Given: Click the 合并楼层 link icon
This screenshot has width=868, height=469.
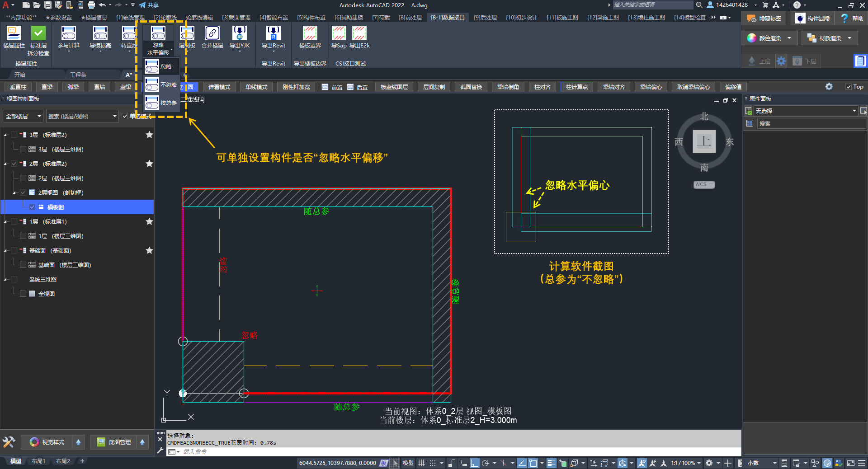Looking at the screenshot, I should click(x=212, y=33).
